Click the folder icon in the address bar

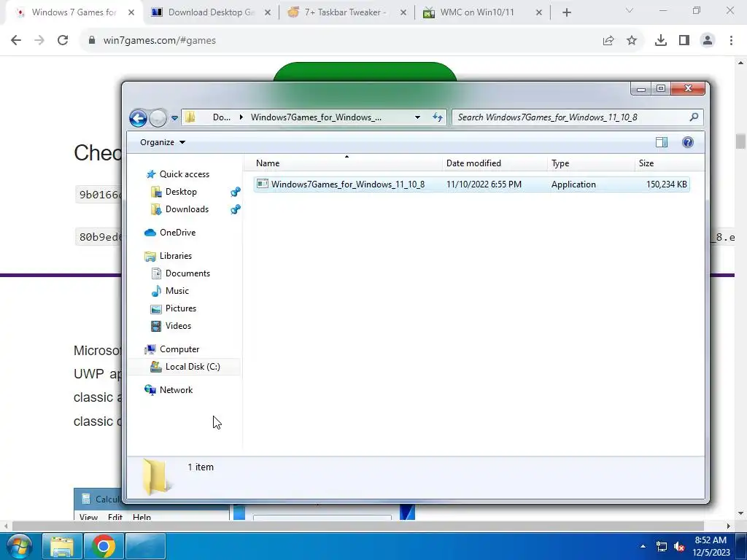pyautogui.click(x=190, y=117)
